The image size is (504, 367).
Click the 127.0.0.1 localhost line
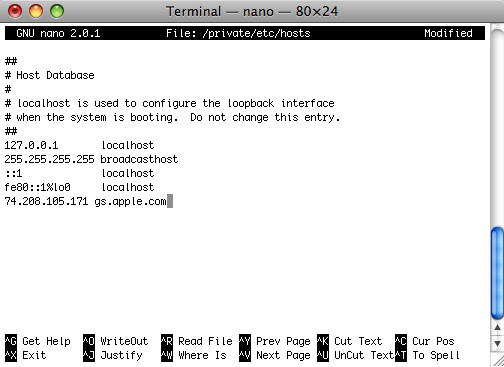(x=79, y=145)
